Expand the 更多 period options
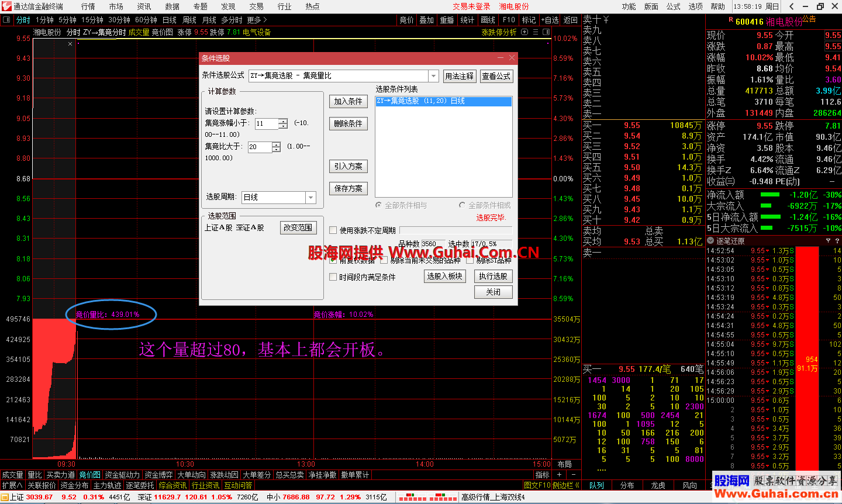This screenshot has width=842, height=504. (257, 20)
